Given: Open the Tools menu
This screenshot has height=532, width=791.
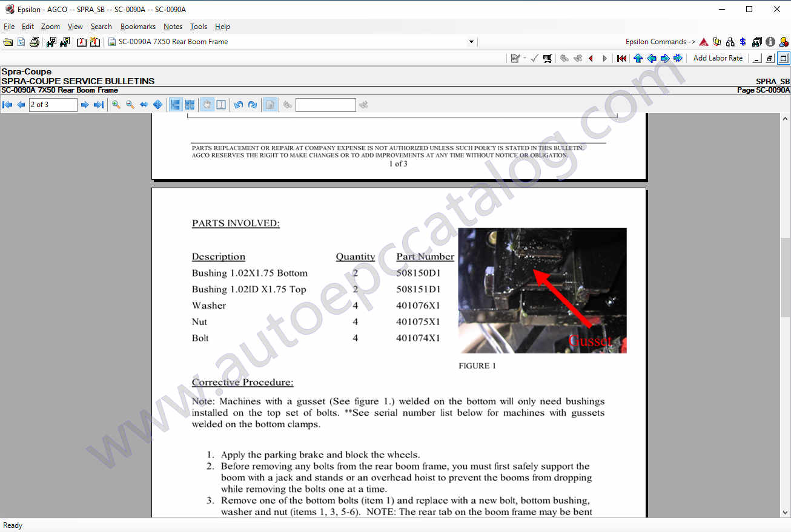Looking at the screenshot, I should coord(198,27).
